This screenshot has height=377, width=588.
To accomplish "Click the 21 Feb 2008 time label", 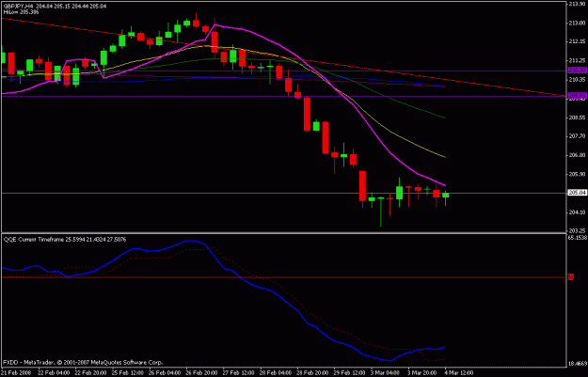I will click(x=16, y=373).
